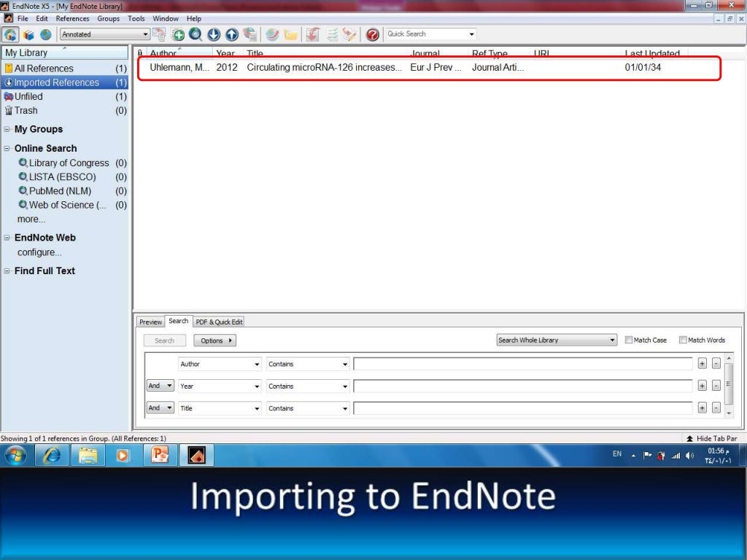Open the And operator dropdown beside Year

coord(160,386)
